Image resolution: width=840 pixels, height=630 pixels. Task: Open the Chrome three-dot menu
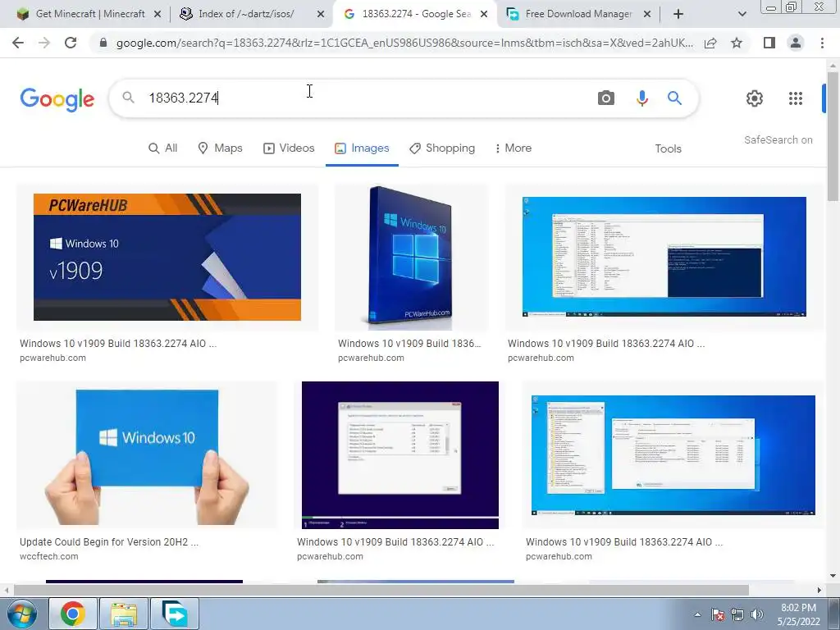pyautogui.click(x=822, y=43)
